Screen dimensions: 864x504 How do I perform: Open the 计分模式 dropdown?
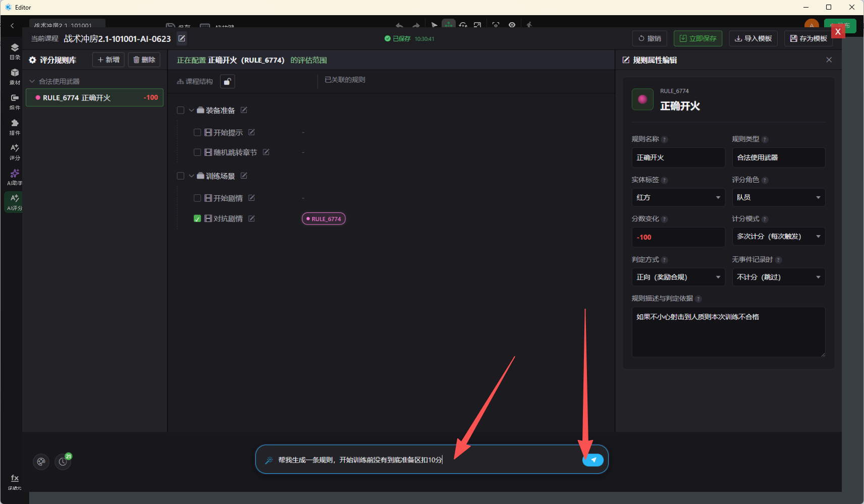point(779,236)
